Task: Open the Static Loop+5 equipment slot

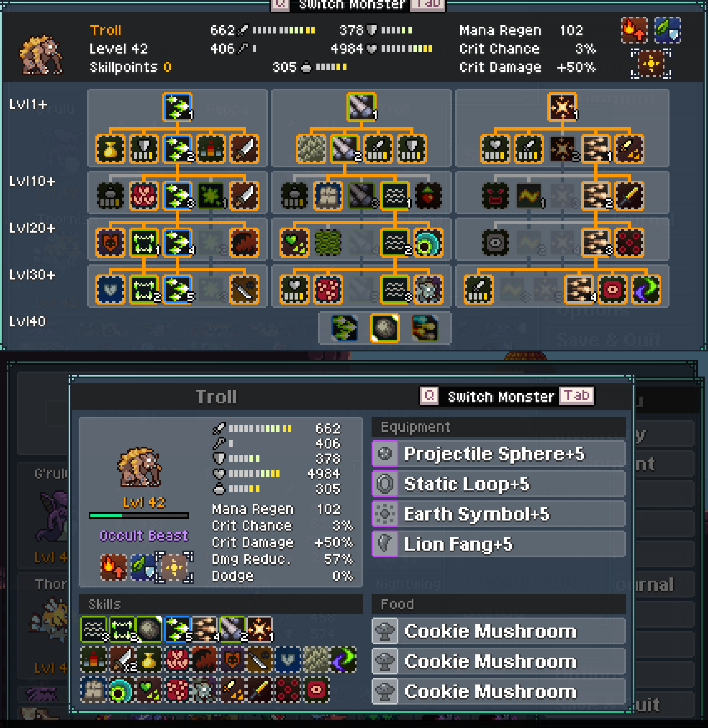Action: click(499, 484)
